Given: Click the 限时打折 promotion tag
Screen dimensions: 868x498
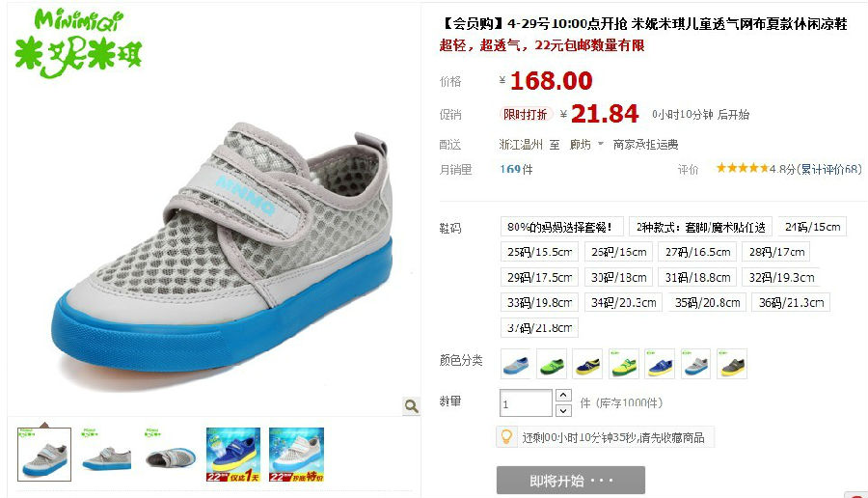Looking at the screenshot, I should point(526,114).
